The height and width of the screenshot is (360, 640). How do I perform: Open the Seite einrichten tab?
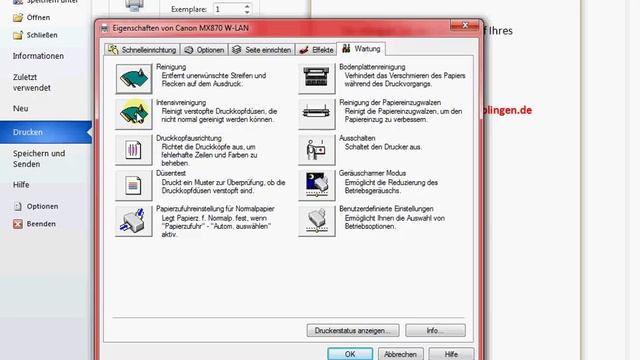(x=262, y=50)
